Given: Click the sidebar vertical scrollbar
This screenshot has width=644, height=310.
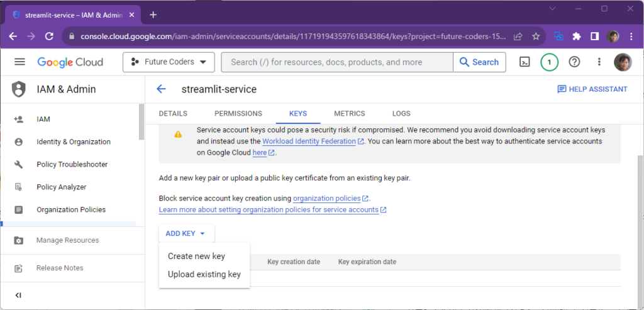Looking at the screenshot, I should (142, 121).
